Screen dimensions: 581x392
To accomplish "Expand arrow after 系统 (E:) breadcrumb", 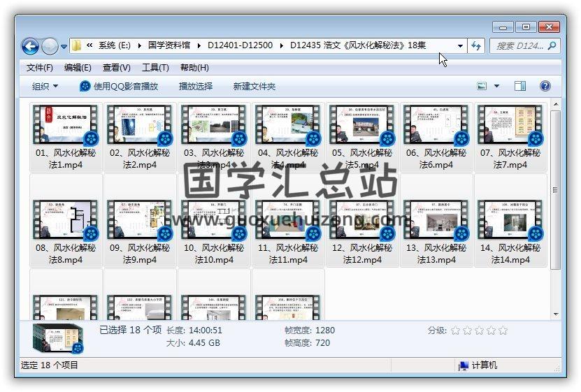I will tap(139, 45).
